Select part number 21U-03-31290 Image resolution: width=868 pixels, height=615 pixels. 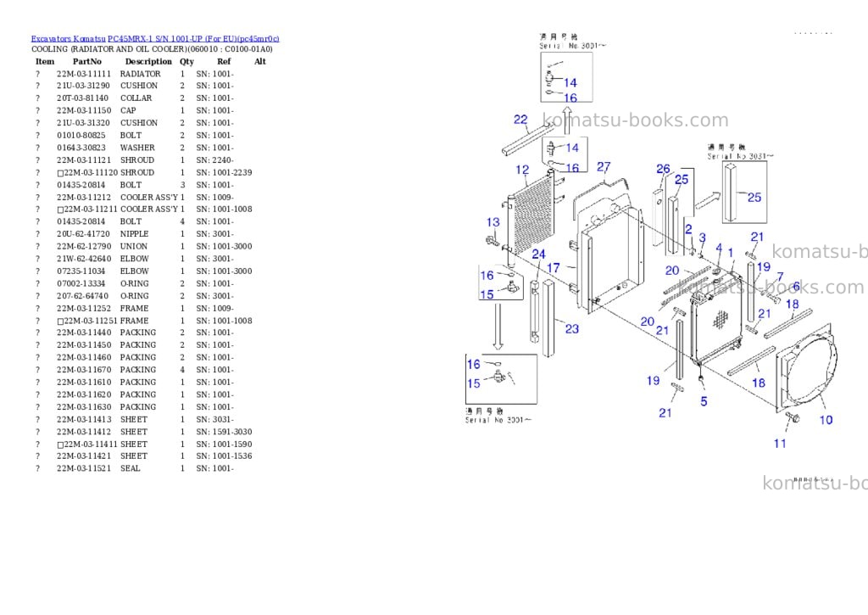point(83,86)
